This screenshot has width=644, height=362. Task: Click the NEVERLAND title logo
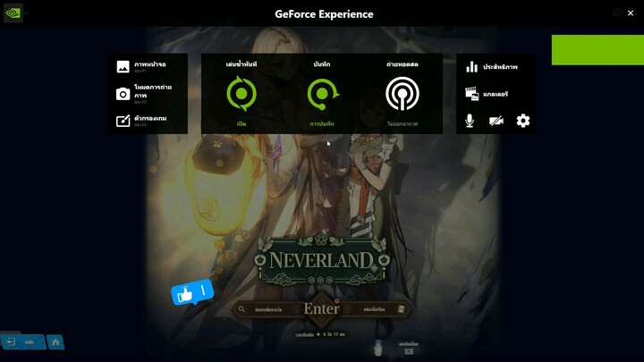(x=321, y=260)
